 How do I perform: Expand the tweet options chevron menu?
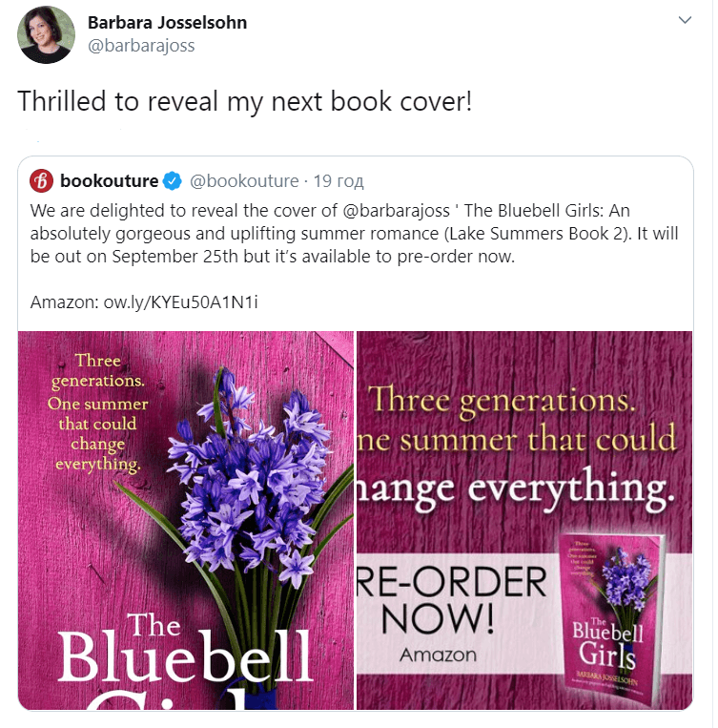(x=685, y=20)
